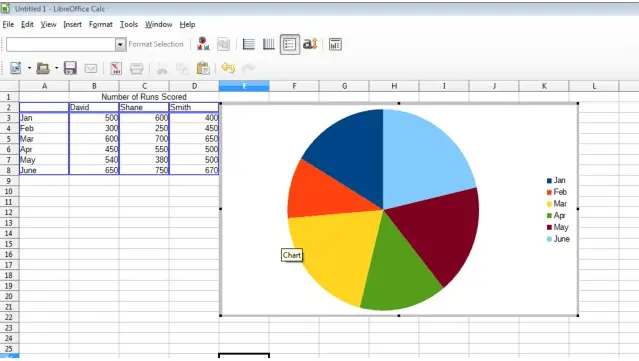The image size is (639, 361).
Task: Click the 'Number of Runs Scored' title cell
Action: point(144,97)
